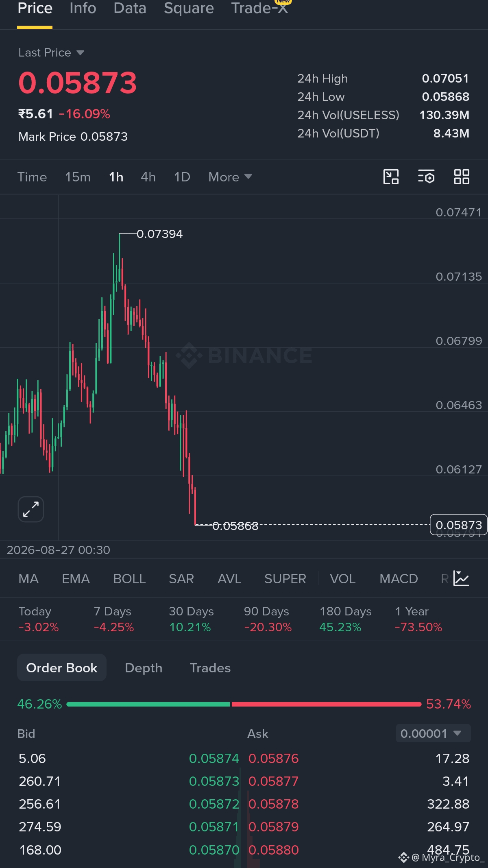Tap the current price label 0.05873

pos(459,525)
